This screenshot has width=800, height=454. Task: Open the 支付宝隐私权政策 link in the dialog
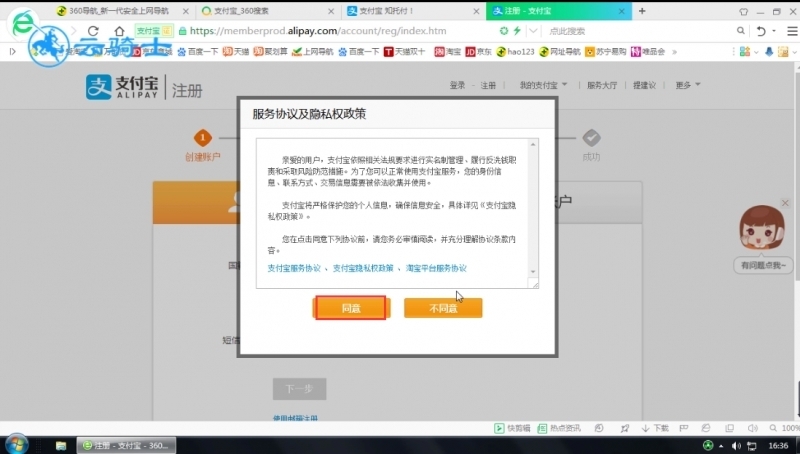[x=363, y=268]
